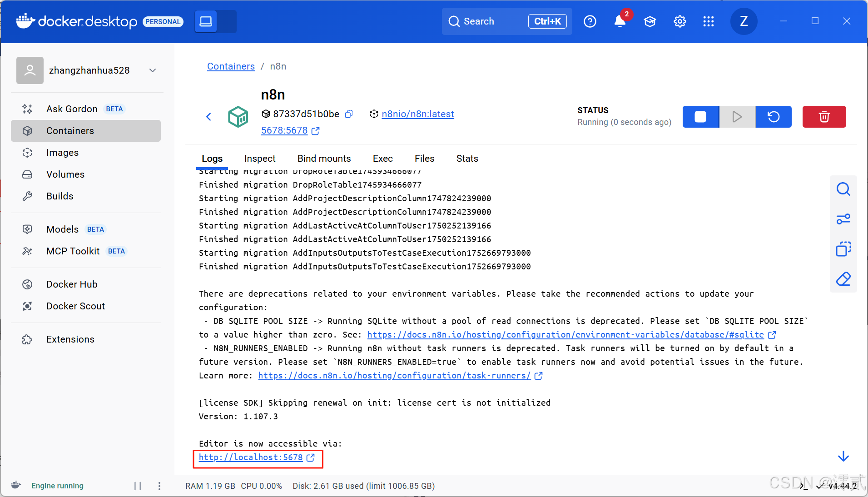Expand the zhangzhanhua528 account dropdown
868x497 pixels.
pos(153,70)
